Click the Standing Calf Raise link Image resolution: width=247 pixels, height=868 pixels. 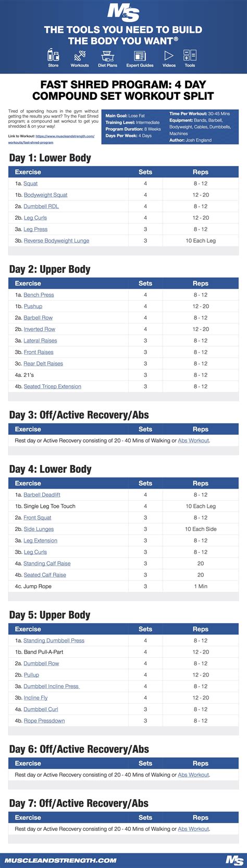click(47, 564)
